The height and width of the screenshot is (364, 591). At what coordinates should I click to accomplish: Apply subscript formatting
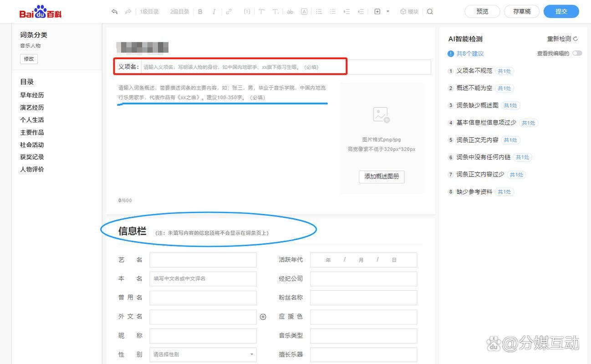coord(275,12)
